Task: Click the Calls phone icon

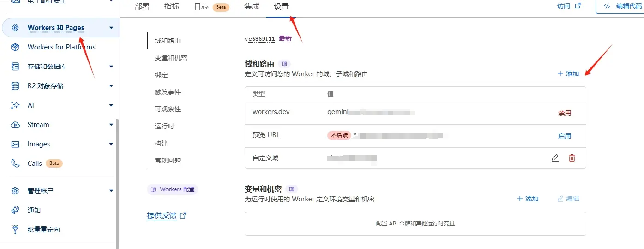Action: point(15,164)
